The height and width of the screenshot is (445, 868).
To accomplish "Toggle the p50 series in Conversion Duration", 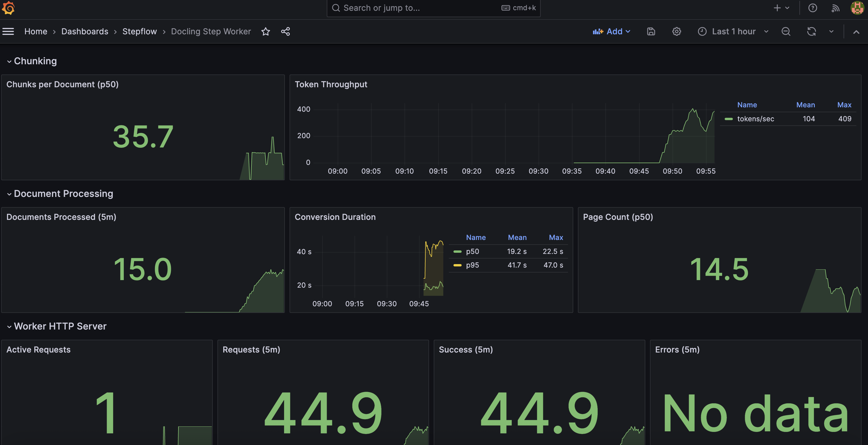I will (472, 251).
